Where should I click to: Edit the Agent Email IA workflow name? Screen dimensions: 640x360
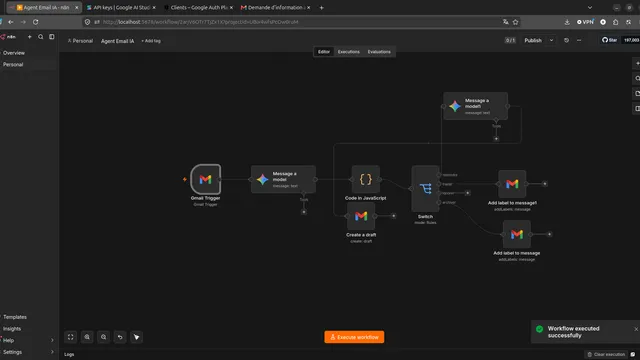tap(118, 41)
